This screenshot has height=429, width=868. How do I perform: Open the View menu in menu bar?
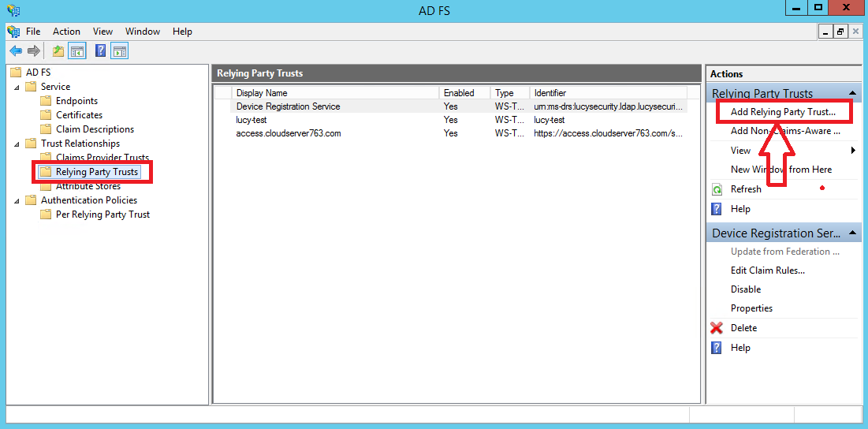coord(103,32)
